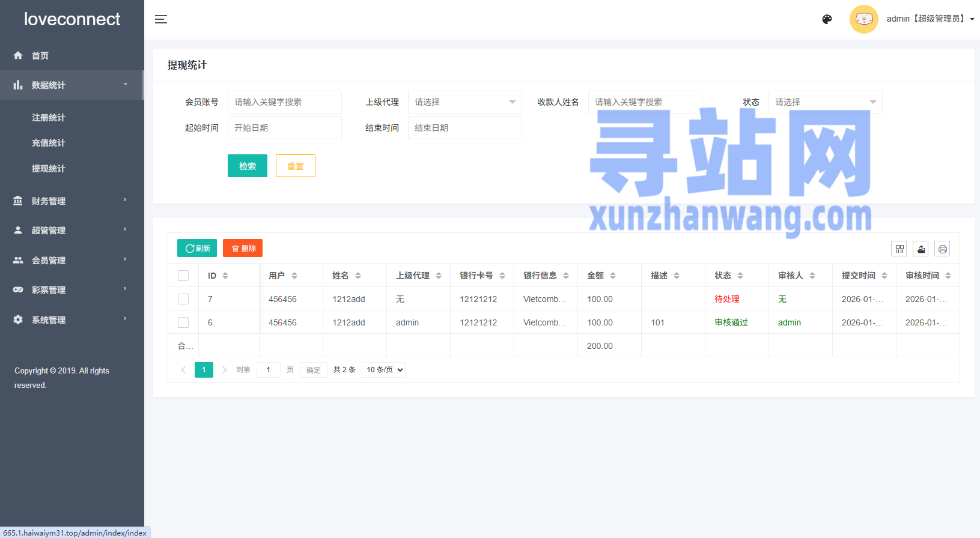Screen dimensions: 980x538
Task: Expand the 财务管理 sidebar menu
Action: coord(72,201)
